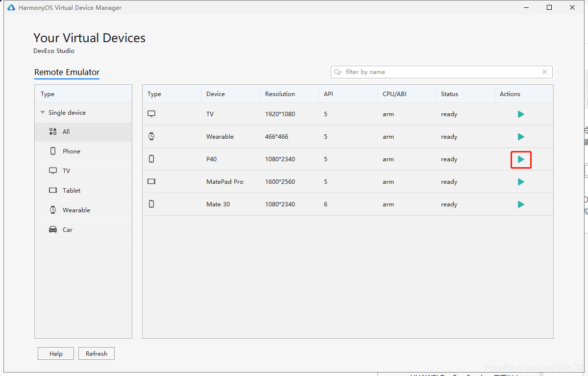The image size is (588, 376).
Task: Click the tablet icon in the MatePad Pro row
Action: tap(151, 181)
